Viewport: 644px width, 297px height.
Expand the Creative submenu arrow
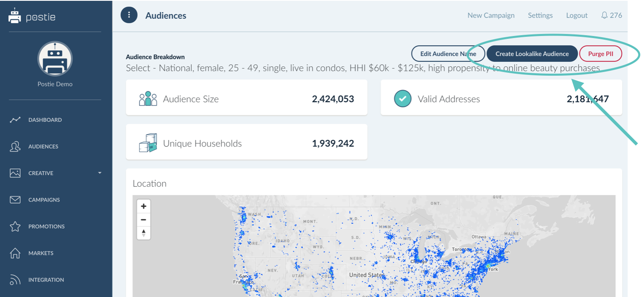click(100, 173)
